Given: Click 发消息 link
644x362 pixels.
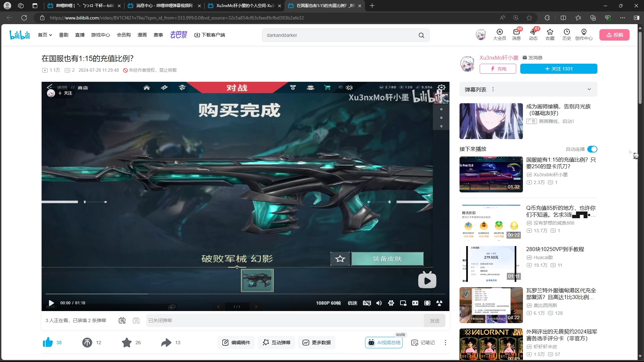Looking at the screenshot, I should click(533, 58).
